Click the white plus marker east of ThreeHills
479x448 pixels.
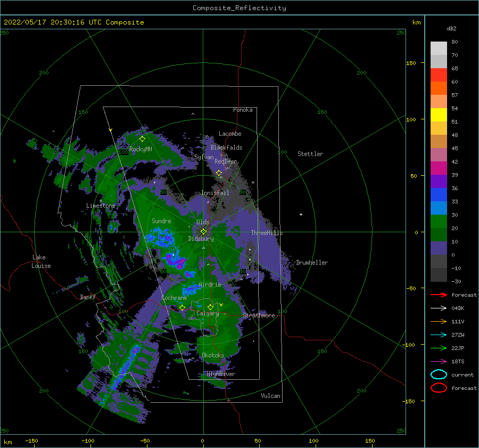tap(301, 214)
